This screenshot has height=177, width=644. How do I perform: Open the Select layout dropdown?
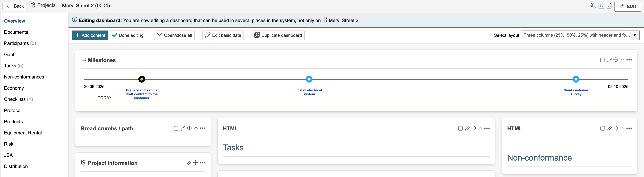pyautogui.click(x=580, y=35)
